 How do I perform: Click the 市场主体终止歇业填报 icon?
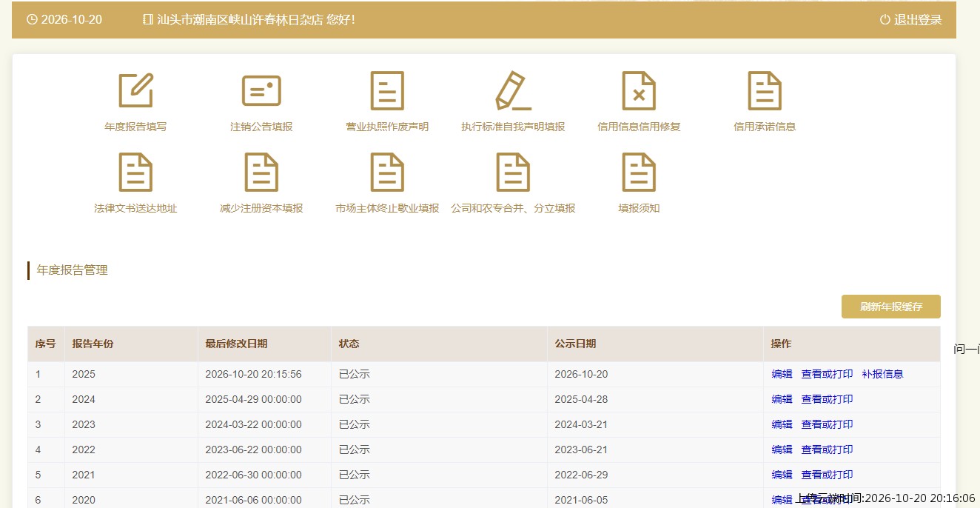coord(387,172)
